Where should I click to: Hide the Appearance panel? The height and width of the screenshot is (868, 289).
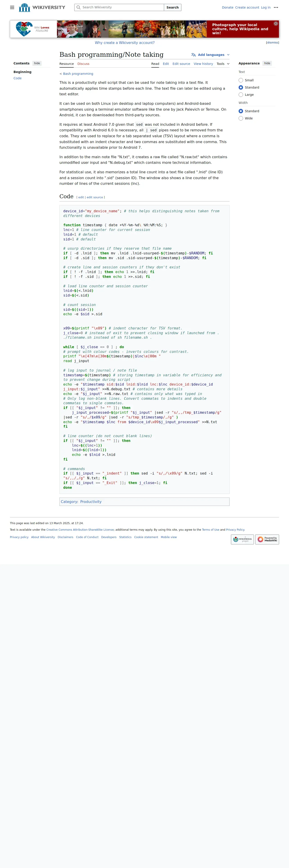pos(267,63)
